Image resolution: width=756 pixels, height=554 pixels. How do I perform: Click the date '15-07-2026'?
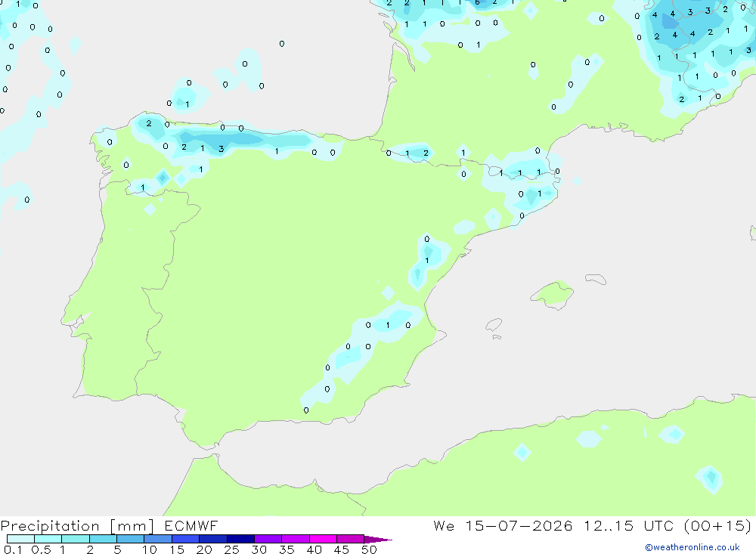(x=519, y=525)
